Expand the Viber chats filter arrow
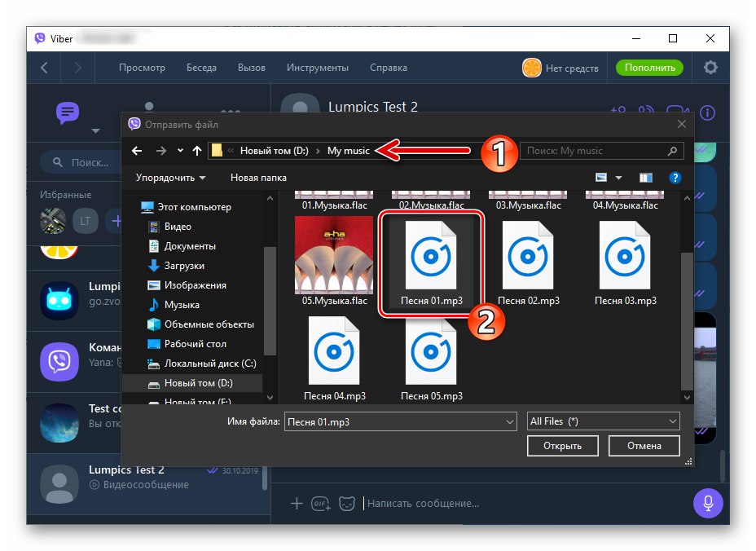 (95, 130)
